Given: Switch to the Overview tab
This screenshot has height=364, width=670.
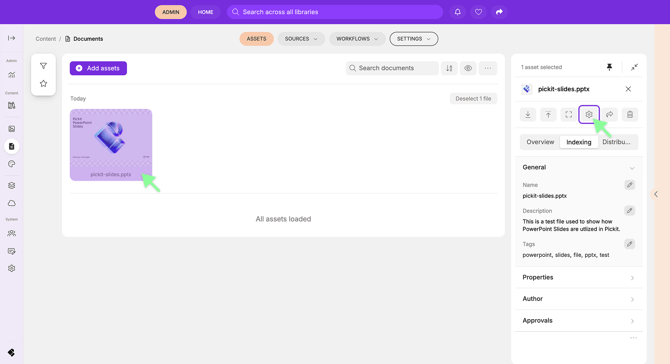Looking at the screenshot, I should (540, 142).
